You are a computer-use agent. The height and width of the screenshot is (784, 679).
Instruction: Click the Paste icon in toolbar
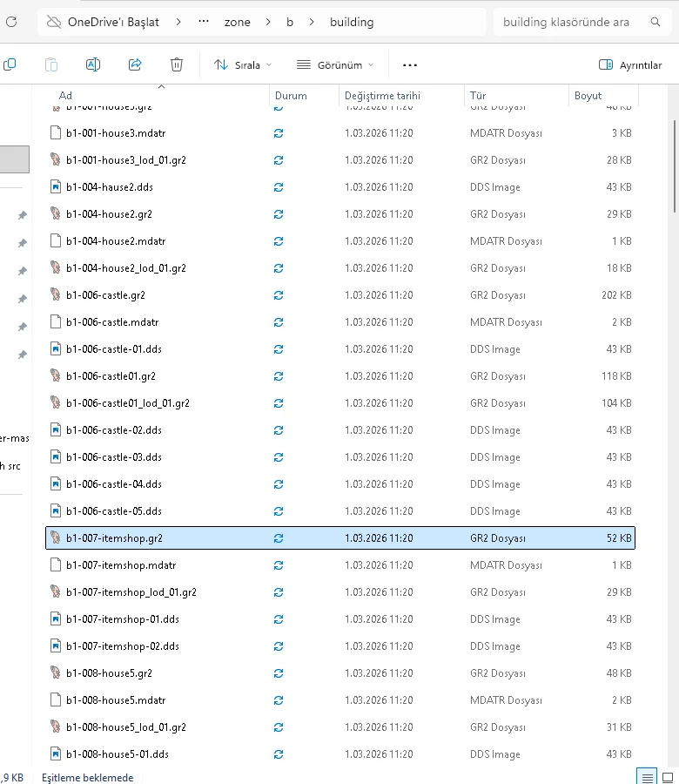(51, 64)
